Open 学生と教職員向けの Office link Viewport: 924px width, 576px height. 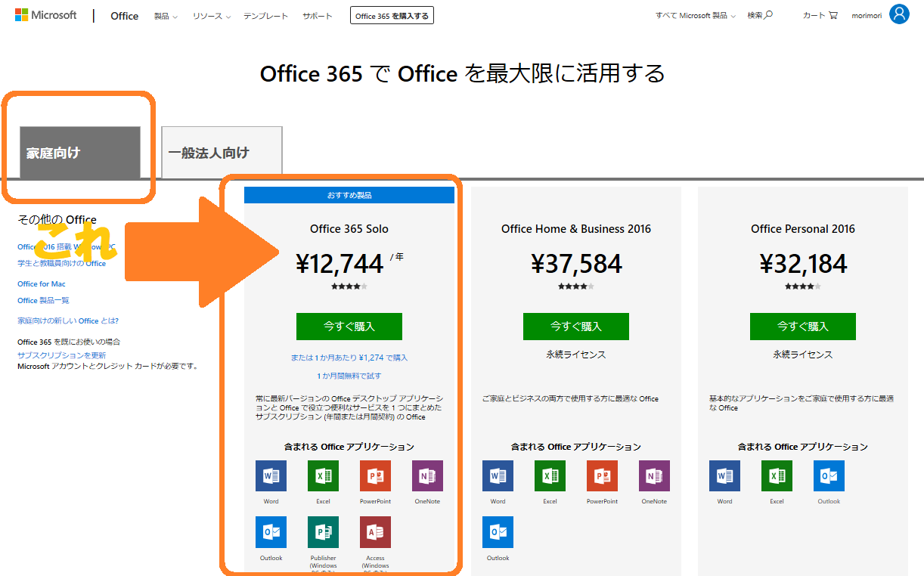(x=62, y=264)
